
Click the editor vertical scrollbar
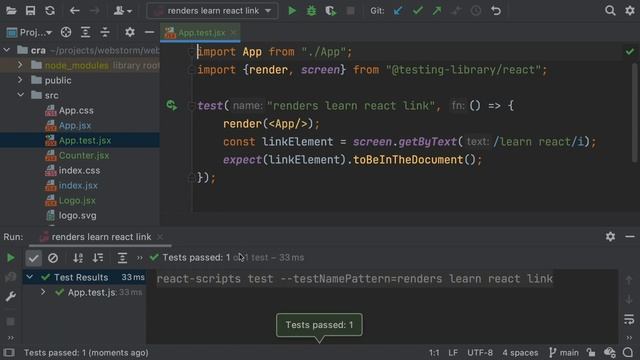point(635,112)
